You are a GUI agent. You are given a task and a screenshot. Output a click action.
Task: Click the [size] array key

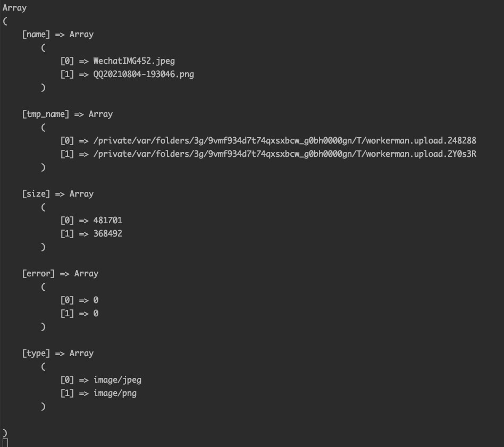pos(36,194)
